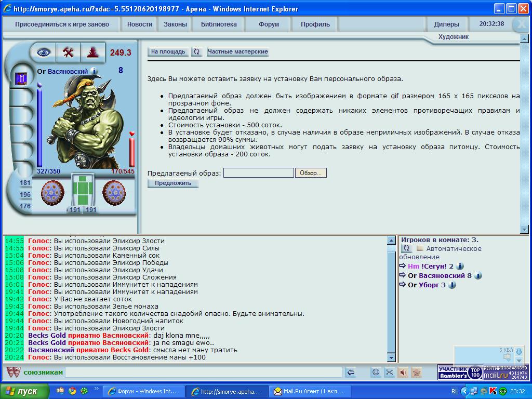Select the left round shield icon
Image resolution: width=532 pixels, height=399 pixels.
pos(52,193)
